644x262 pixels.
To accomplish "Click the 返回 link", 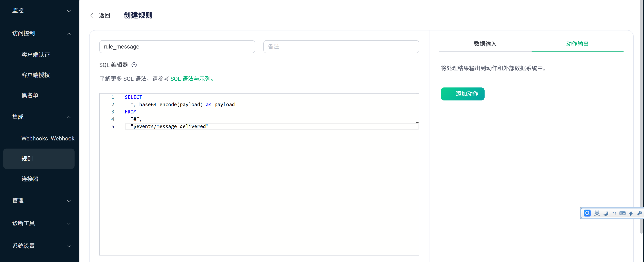I will click(x=104, y=16).
